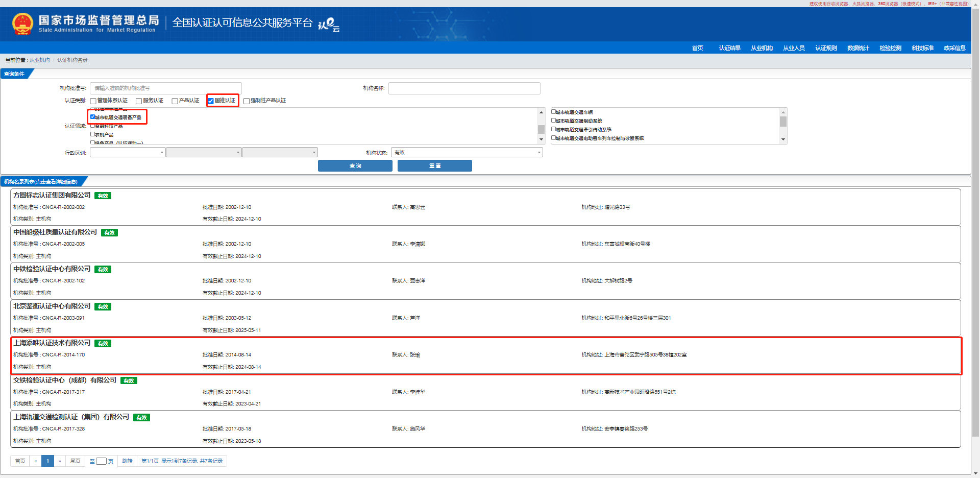Open the 认证结果 navigation menu

(729, 48)
